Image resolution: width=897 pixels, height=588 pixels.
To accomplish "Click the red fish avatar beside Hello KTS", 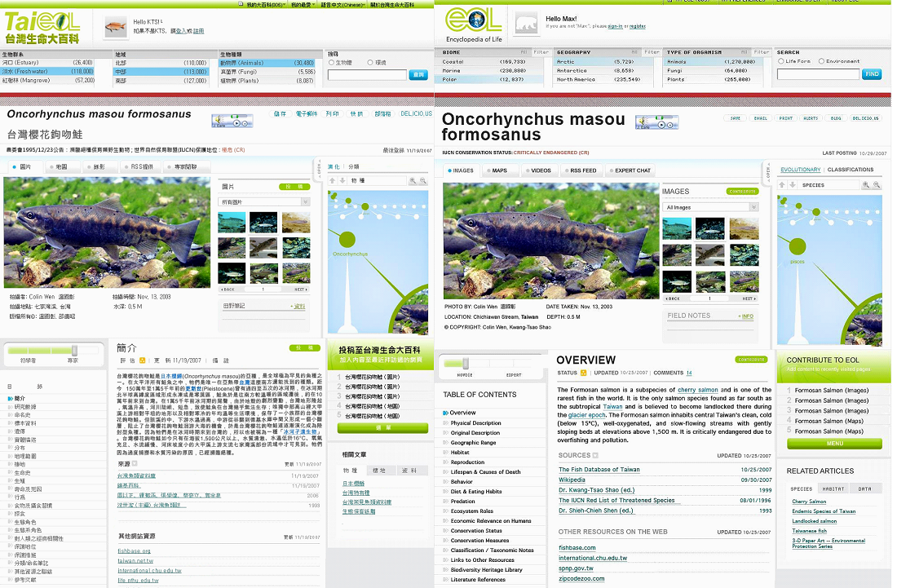I will point(117,28).
